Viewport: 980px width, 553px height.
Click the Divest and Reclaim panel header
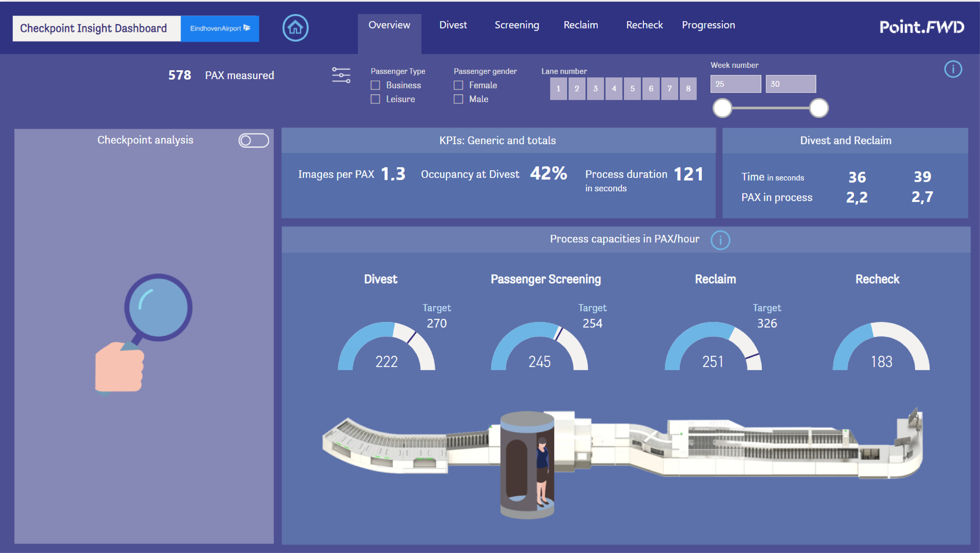pos(846,140)
